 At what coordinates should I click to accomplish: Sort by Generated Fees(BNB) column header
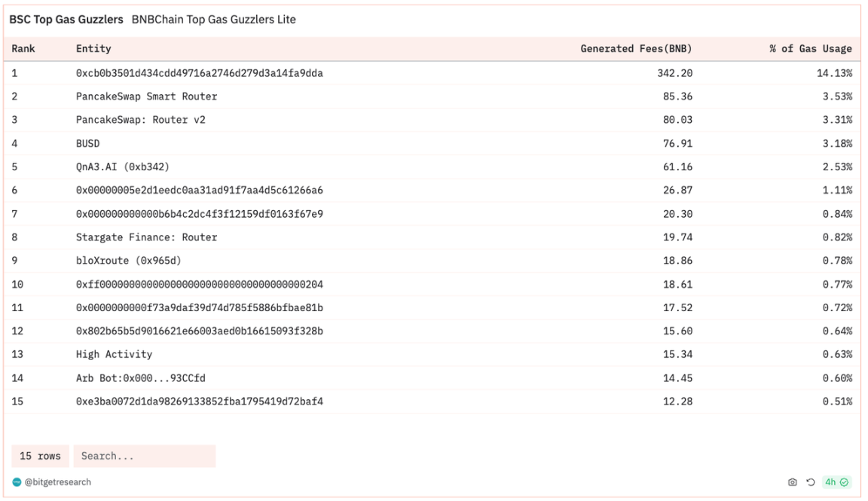tap(636, 49)
